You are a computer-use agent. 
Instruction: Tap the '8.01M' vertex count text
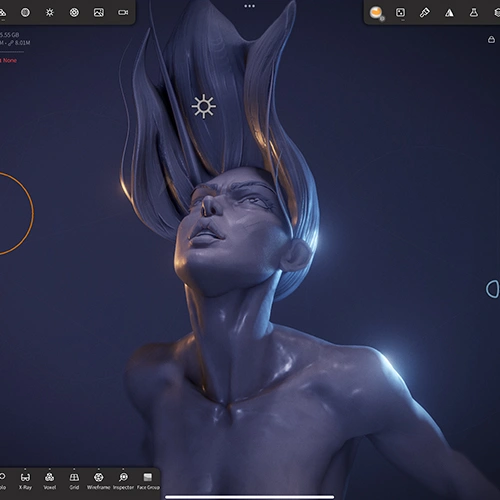pyautogui.click(x=22, y=43)
